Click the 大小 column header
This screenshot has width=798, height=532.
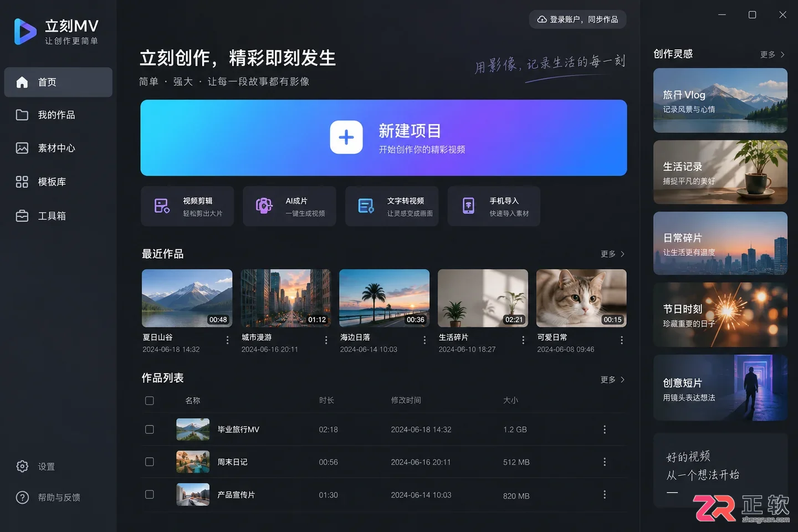(x=510, y=400)
